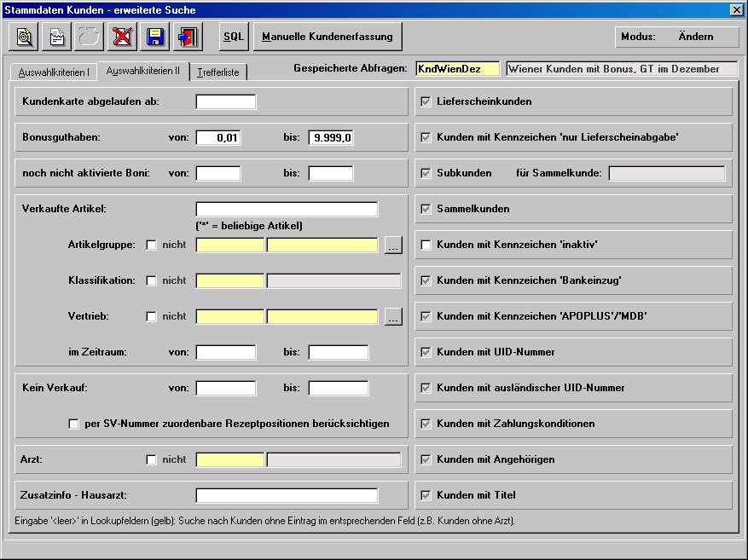Click the Zusatzinfo - Hausarzt text field
748x560 pixels.
[287, 496]
